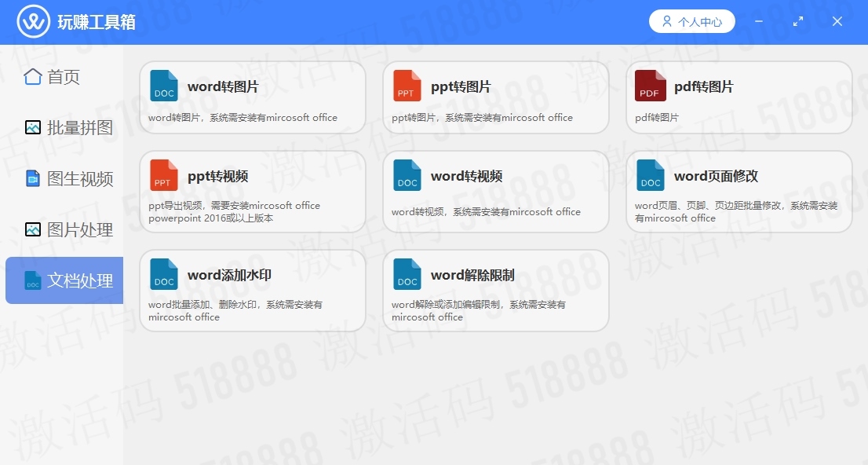The height and width of the screenshot is (465, 868).
Task: Click the DOC icon on word转视频 card
Action: point(407,175)
